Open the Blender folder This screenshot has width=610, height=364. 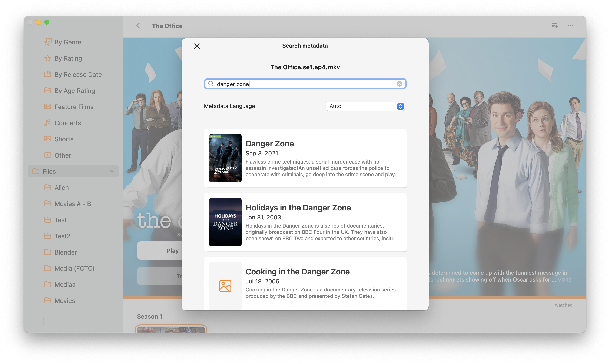65,252
